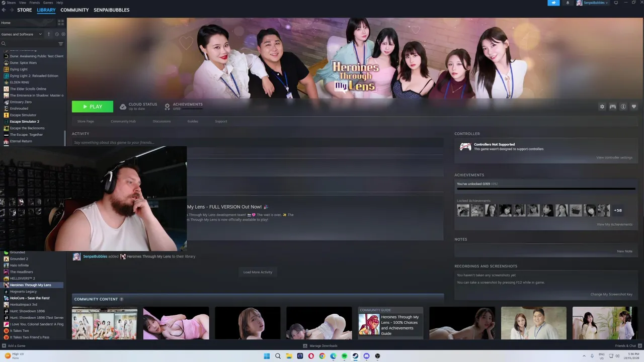644x362 pixels.
Task: Open Friends & Chat icon
Action: [640, 346]
